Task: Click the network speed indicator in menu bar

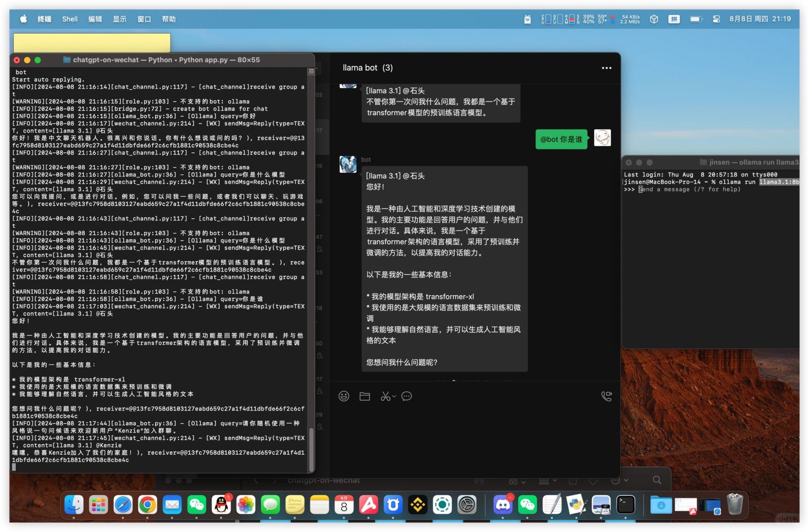Action: [x=625, y=19]
